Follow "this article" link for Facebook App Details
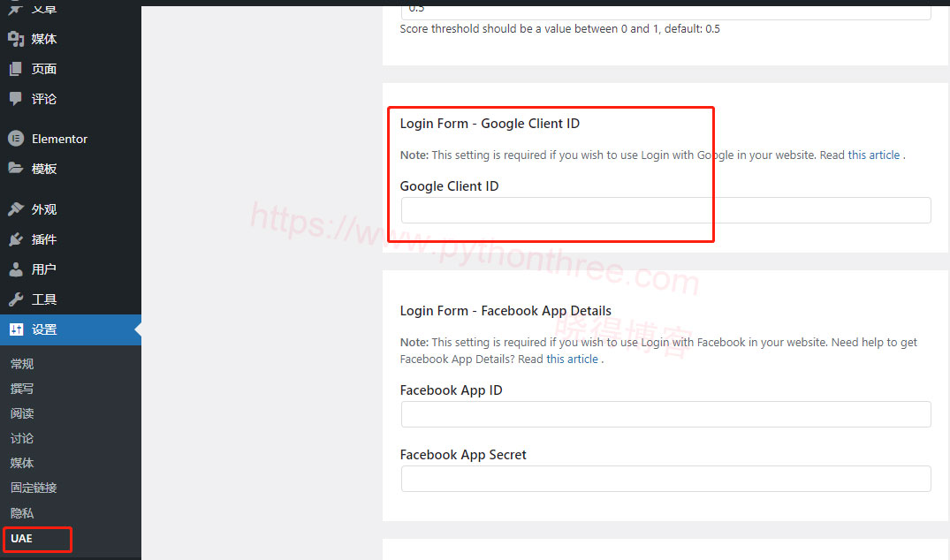This screenshot has width=950, height=560. (572, 359)
